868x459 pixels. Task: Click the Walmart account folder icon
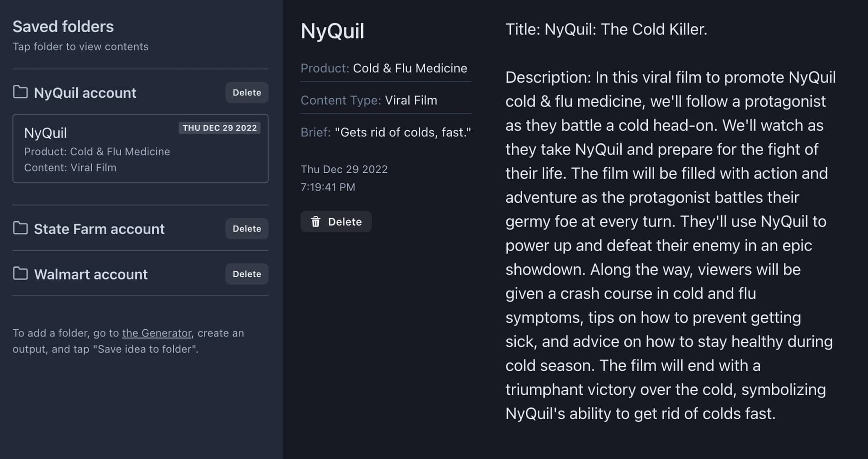pos(20,274)
